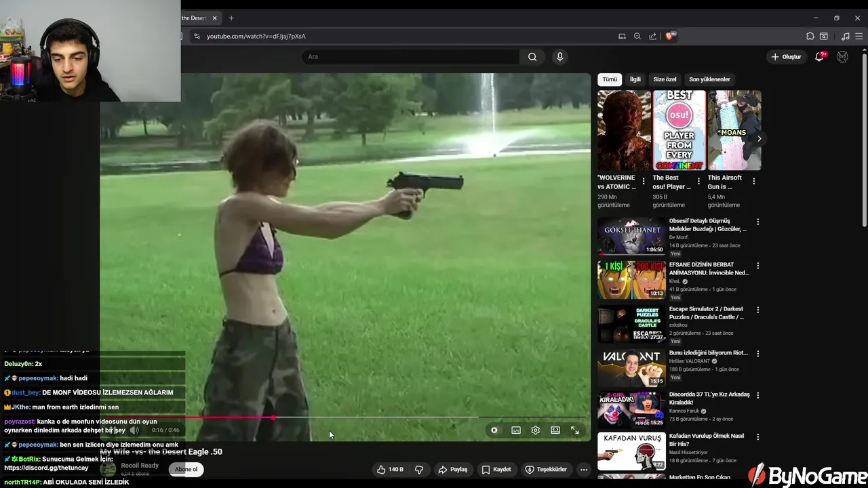This screenshot has width=868, height=488.
Task: Enter fullscreen video mode
Action: [x=575, y=430]
